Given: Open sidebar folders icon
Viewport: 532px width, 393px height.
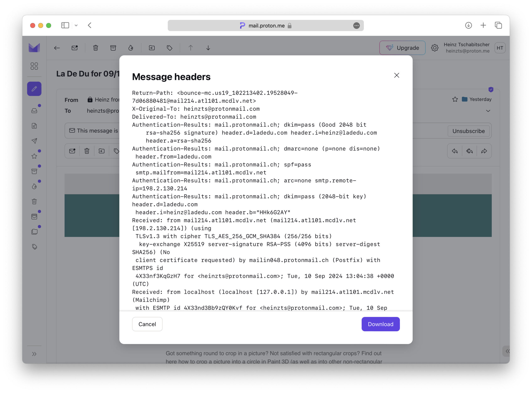Looking at the screenshot, I should [x=34, y=232].
